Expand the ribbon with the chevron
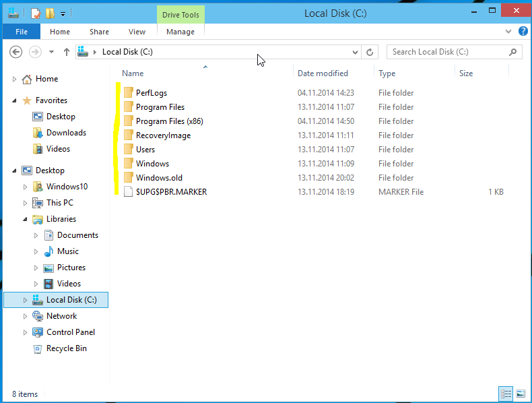Screen dimensions: 532x403 508,32
